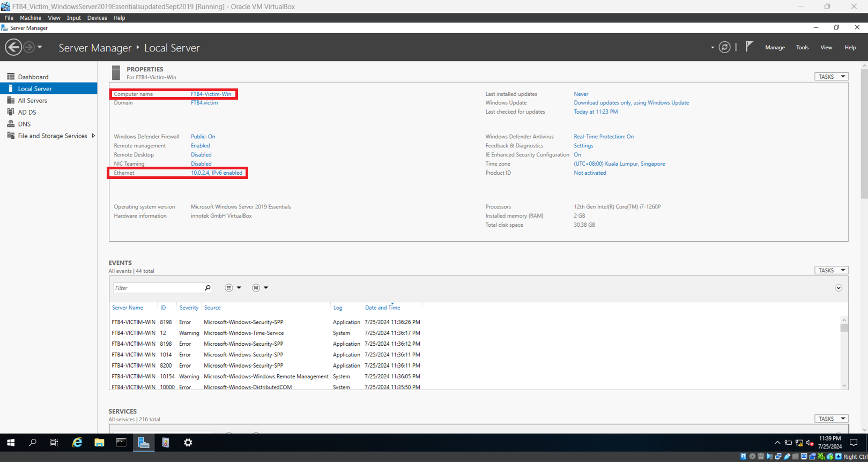Refresh Server Manager with the circular arrows icon
This screenshot has height=462, width=868.
coord(724,47)
